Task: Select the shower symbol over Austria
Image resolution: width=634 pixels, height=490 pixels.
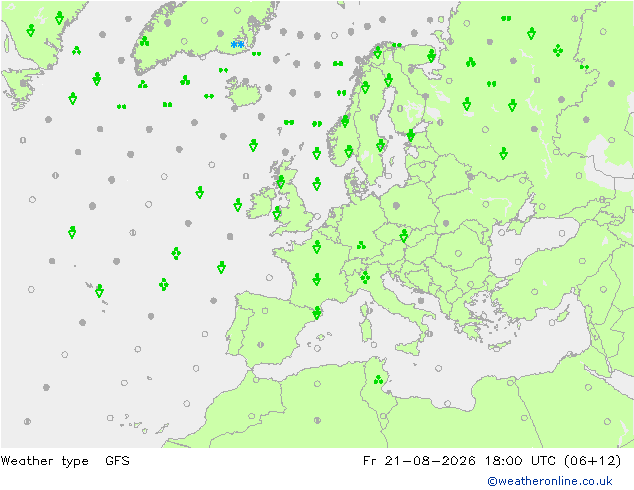Action: (404, 236)
